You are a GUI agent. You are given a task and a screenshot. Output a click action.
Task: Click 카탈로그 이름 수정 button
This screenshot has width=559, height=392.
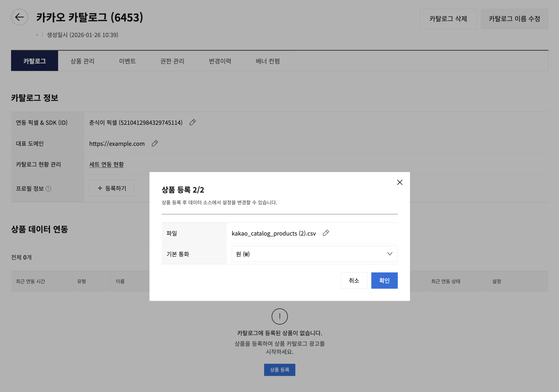click(514, 19)
